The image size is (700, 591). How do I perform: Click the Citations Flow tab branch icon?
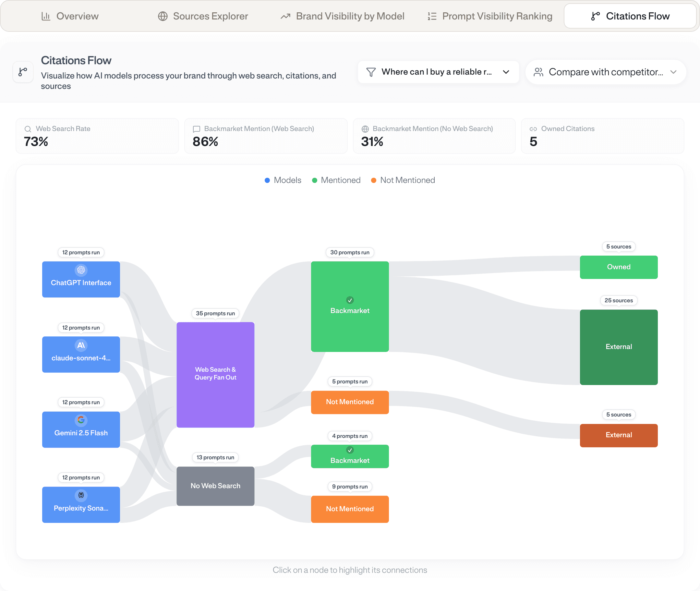(596, 16)
